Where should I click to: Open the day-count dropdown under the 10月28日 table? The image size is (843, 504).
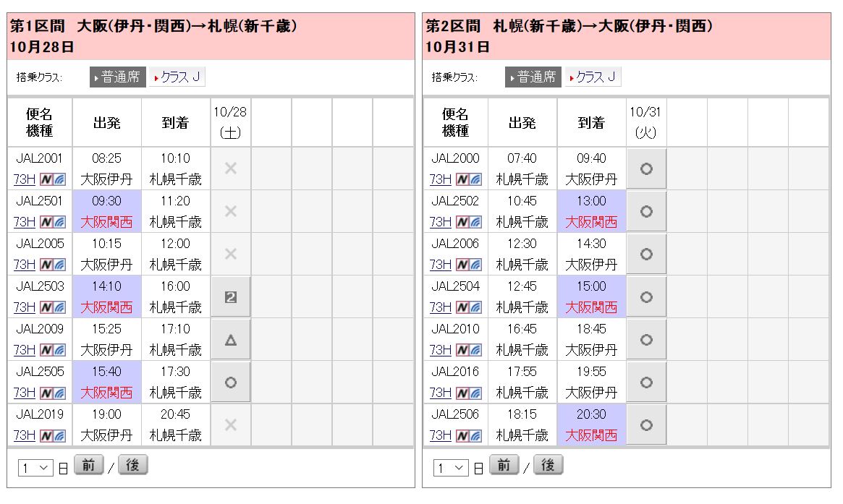(x=35, y=468)
